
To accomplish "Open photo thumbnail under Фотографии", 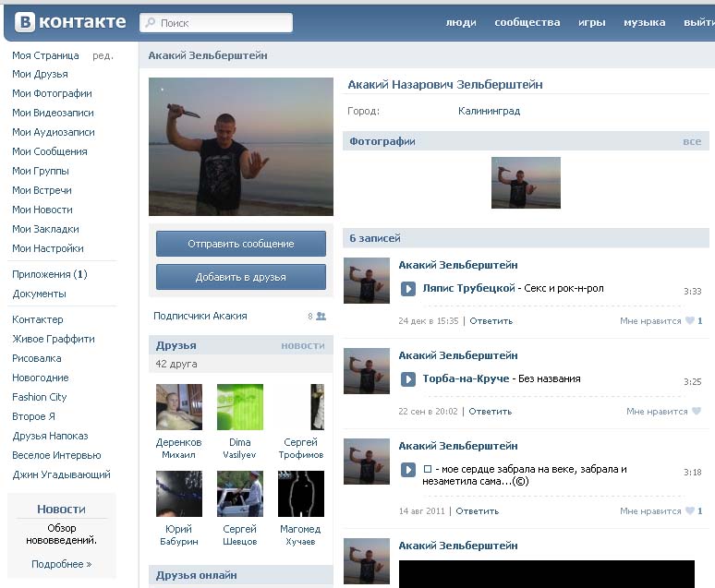I will click(526, 183).
